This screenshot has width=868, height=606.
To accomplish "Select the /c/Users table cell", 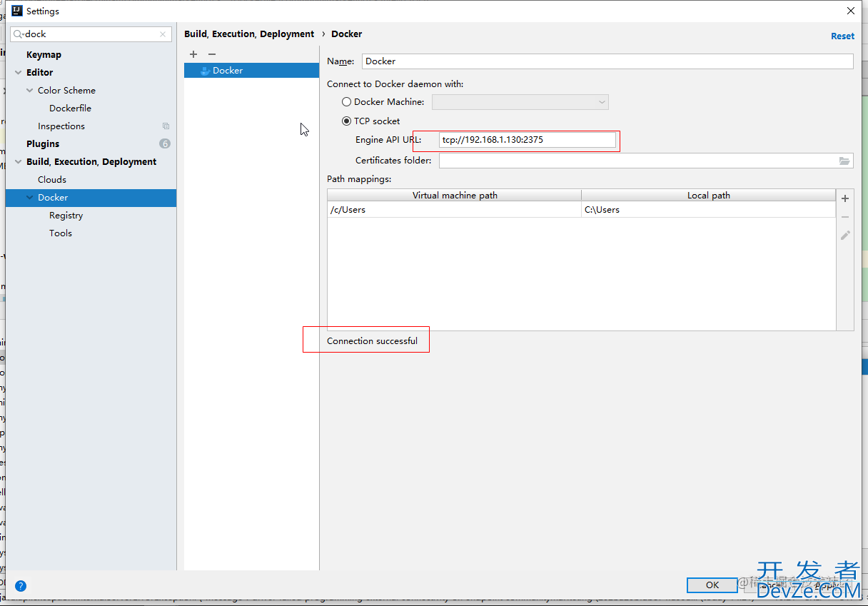I will [455, 210].
